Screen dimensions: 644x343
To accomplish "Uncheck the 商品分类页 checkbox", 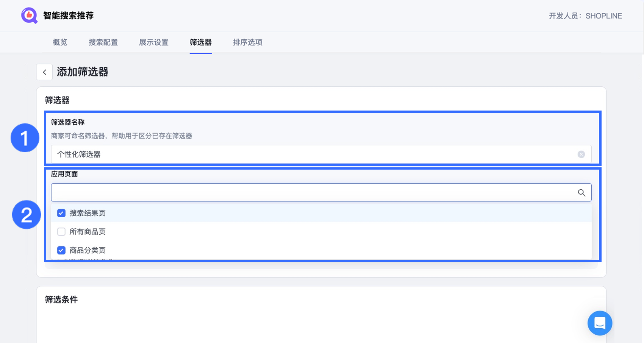I will [61, 250].
